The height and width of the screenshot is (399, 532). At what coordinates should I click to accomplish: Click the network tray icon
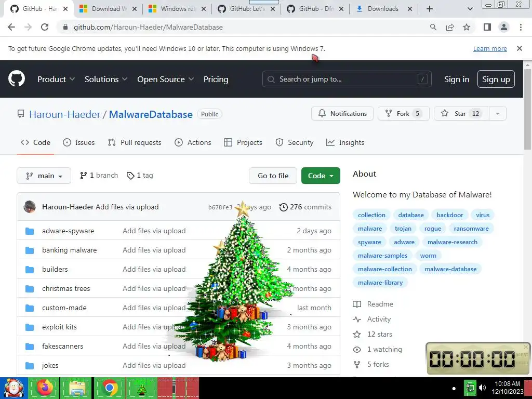point(470,388)
